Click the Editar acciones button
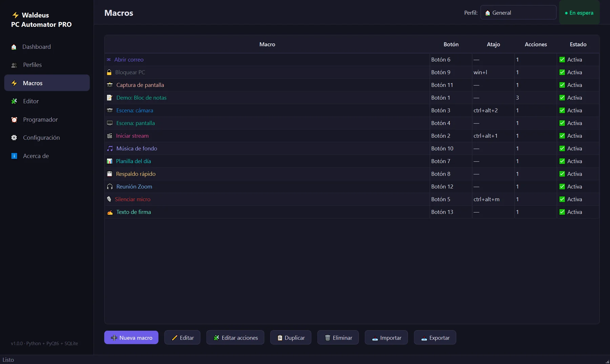The width and height of the screenshot is (610, 364). point(235,338)
